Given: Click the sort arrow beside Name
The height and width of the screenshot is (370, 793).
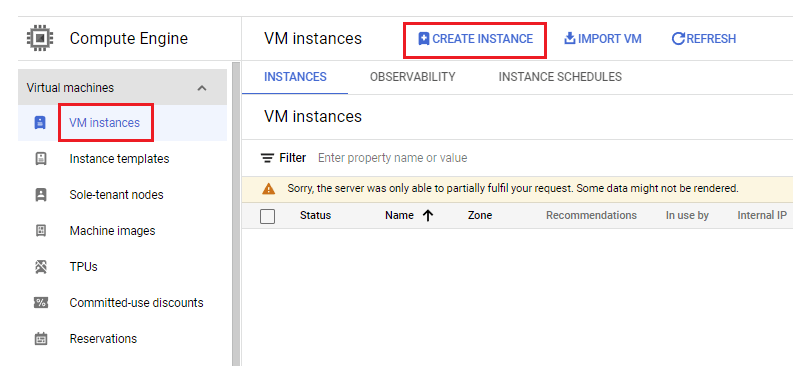Looking at the screenshot, I should (428, 215).
